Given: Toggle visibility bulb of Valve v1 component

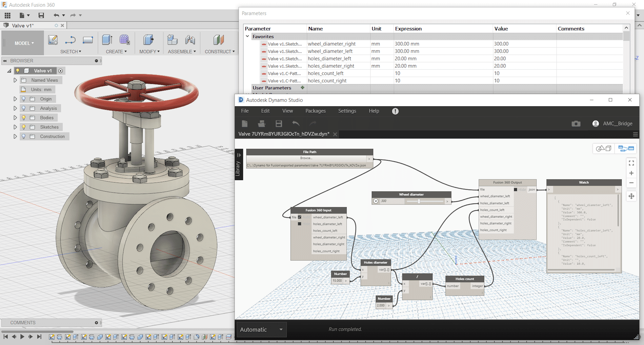Looking at the screenshot, I should click(x=18, y=71).
